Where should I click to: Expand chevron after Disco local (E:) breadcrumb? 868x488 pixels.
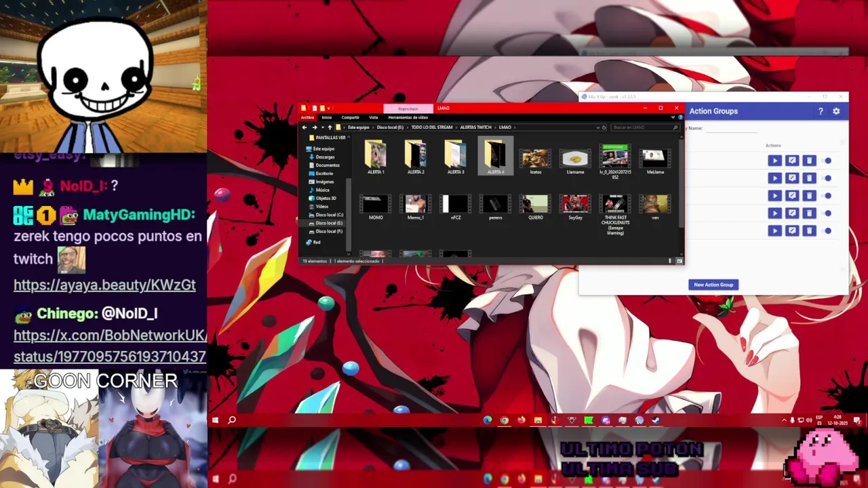[407, 127]
